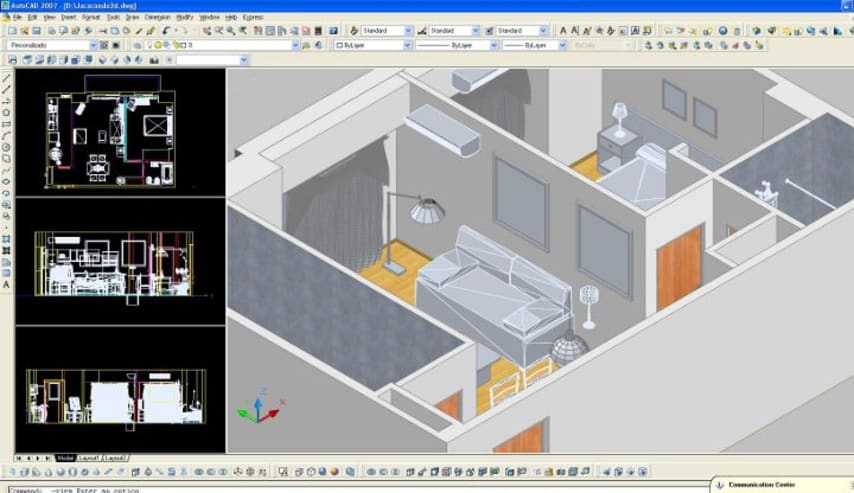
Task: Open the Personalizado workspace dropdown
Action: coord(93,45)
